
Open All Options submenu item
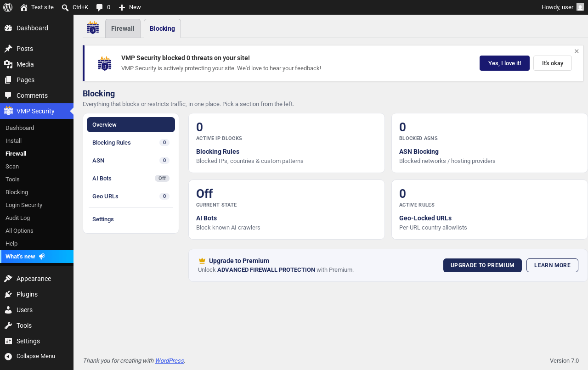pyautogui.click(x=37, y=230)
